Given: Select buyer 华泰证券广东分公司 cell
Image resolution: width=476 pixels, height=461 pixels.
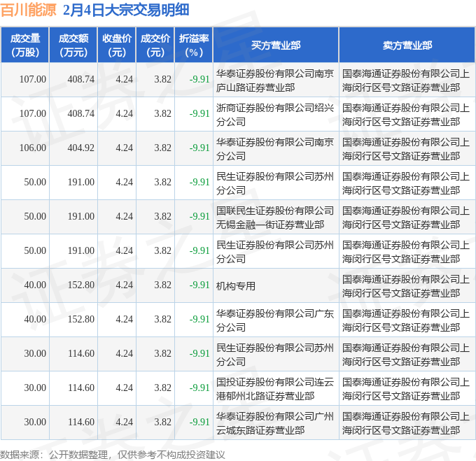Looking at the screenshot, I should point(275,320).
